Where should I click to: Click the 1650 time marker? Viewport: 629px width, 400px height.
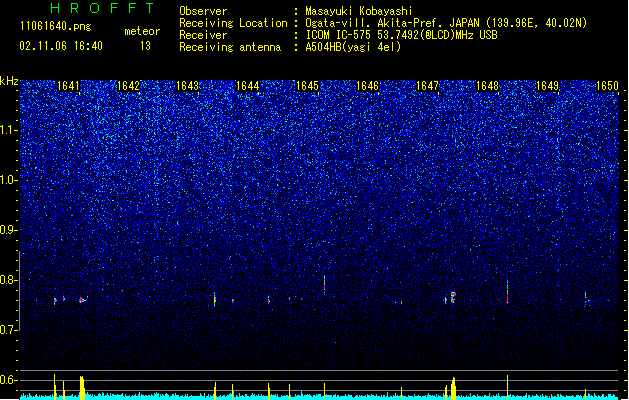pos(607,86)
